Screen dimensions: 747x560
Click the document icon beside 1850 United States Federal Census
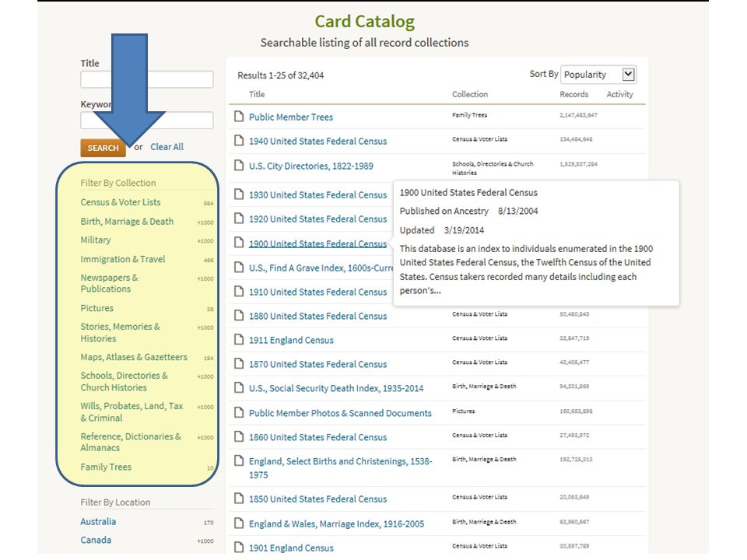[239, 499]
